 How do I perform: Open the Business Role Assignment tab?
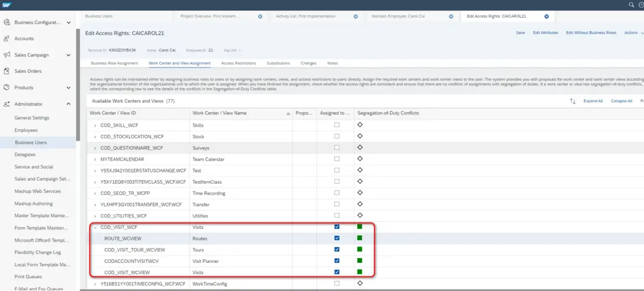coord(114,63)
